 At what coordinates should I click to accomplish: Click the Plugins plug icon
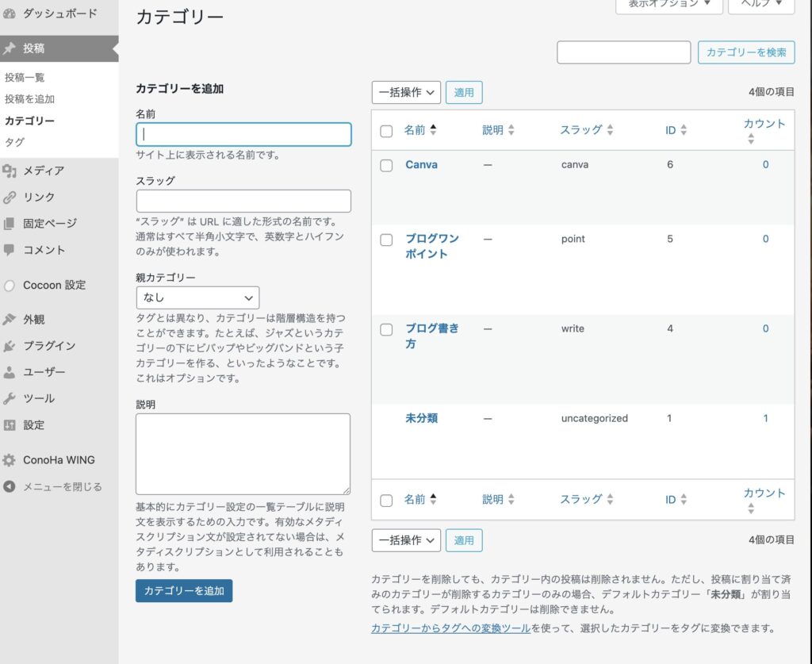(x=10, y=346)
